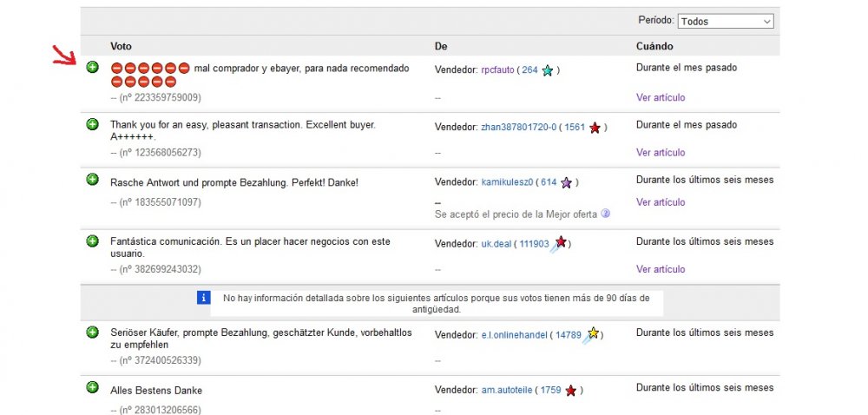Open Ver artículo for item 382699243032
Image resolution: width=868 pixels, height=415 pixels.
coord(661,269)
